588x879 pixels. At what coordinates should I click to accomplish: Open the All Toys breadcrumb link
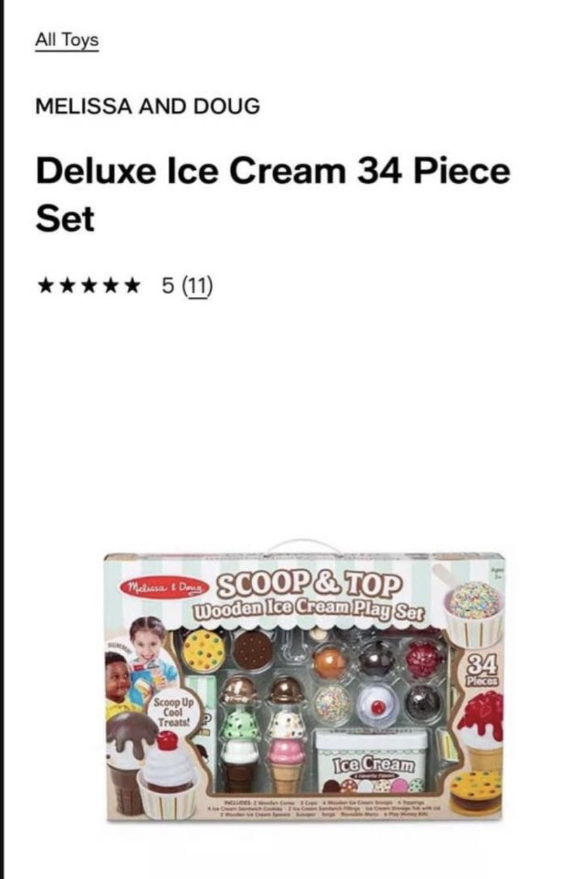coord(67,40)
